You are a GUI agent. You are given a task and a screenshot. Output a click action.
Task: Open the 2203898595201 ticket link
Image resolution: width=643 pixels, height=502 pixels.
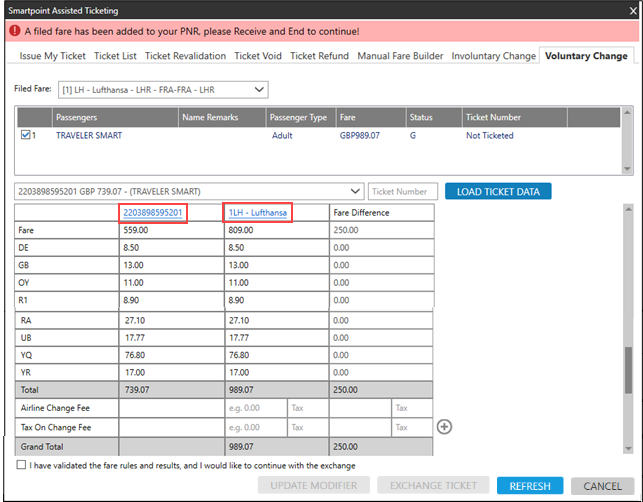[x=152, y=213]
